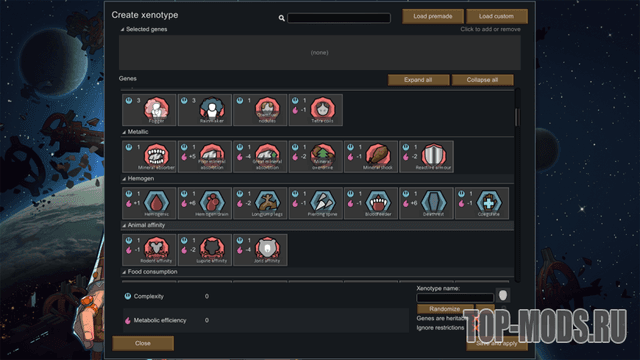Add the Mineral absorber gene
The height and width of the screenshot is (360, 640).
149,156
